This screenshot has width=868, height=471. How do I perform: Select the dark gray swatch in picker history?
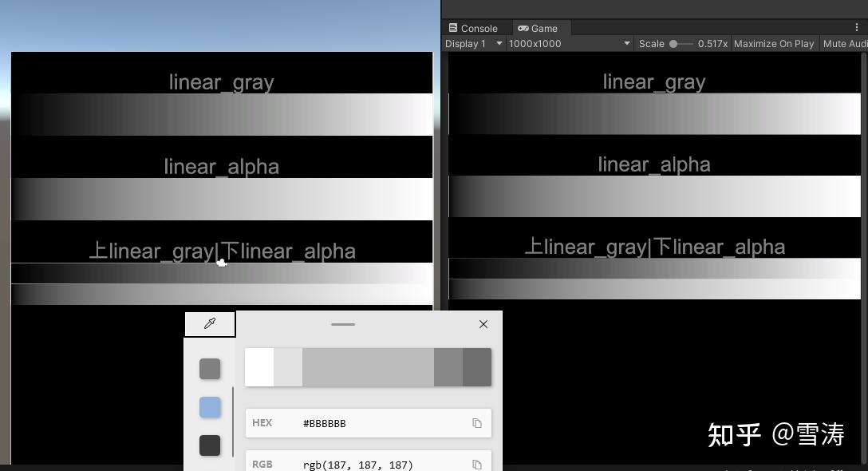pos(209,445)
